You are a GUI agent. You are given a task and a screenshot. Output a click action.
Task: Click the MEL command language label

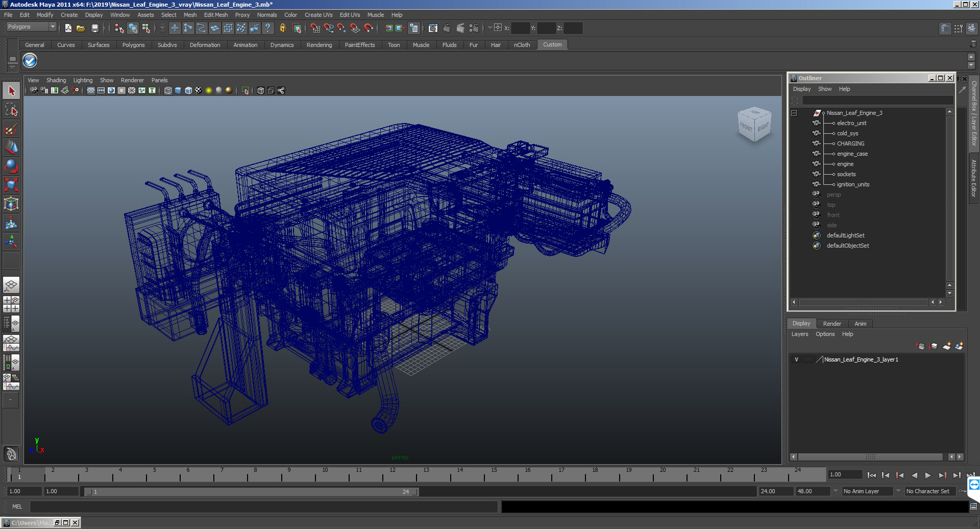17,506
